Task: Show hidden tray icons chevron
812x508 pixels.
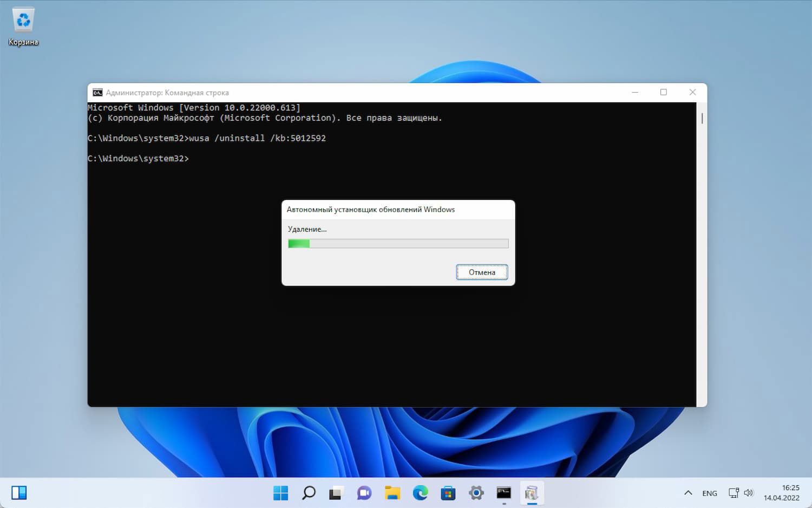Action: pos(688,493)
